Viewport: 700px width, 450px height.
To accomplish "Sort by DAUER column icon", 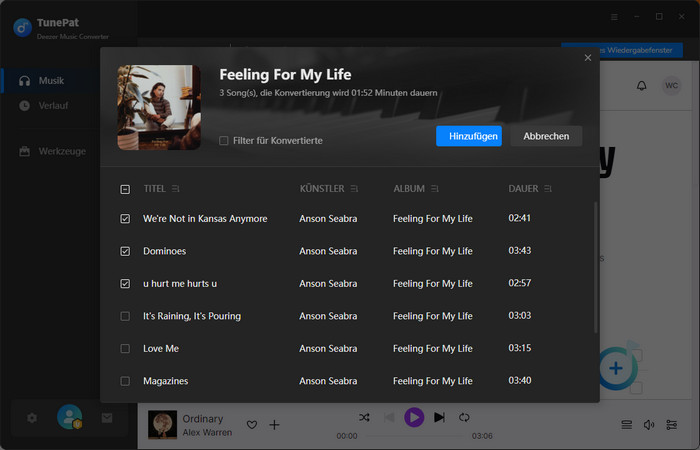I will click(x=548, y=188).
